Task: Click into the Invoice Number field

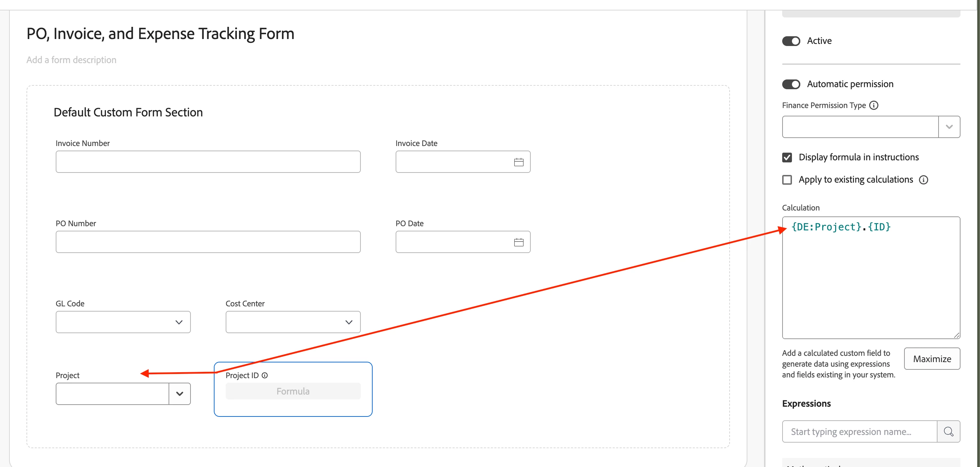Action: coord(208,162)
